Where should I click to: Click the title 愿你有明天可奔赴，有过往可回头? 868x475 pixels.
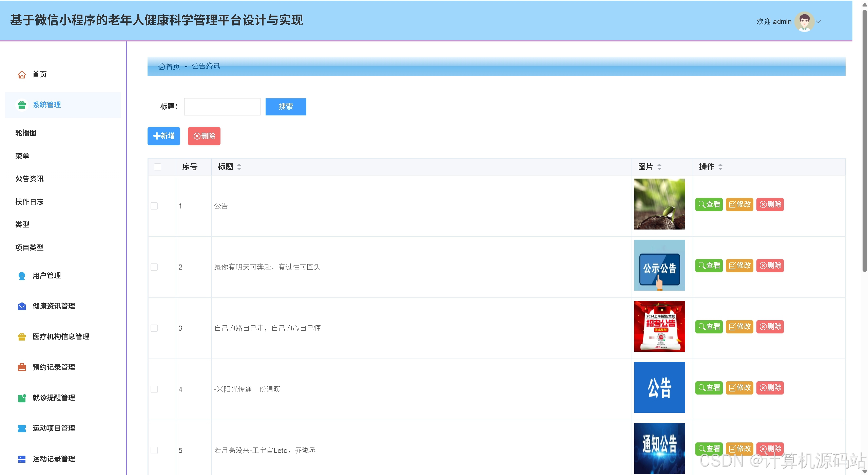coord(267,267)
